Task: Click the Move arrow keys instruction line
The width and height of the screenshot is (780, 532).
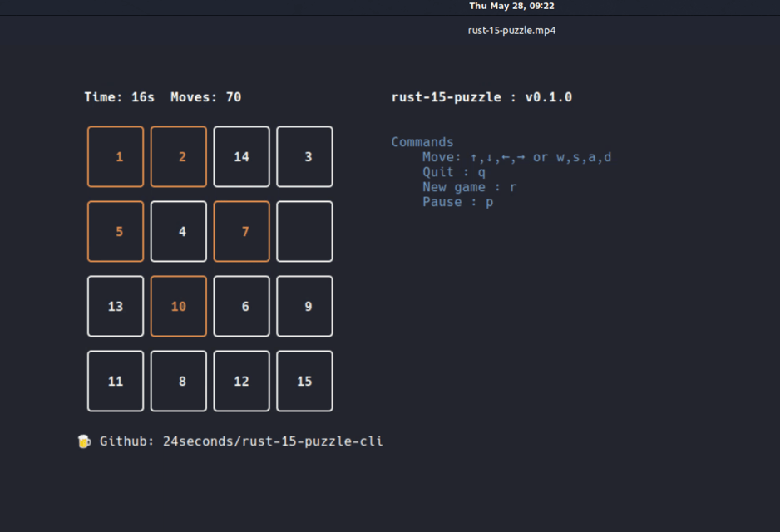Action: (x=516, y=157)
